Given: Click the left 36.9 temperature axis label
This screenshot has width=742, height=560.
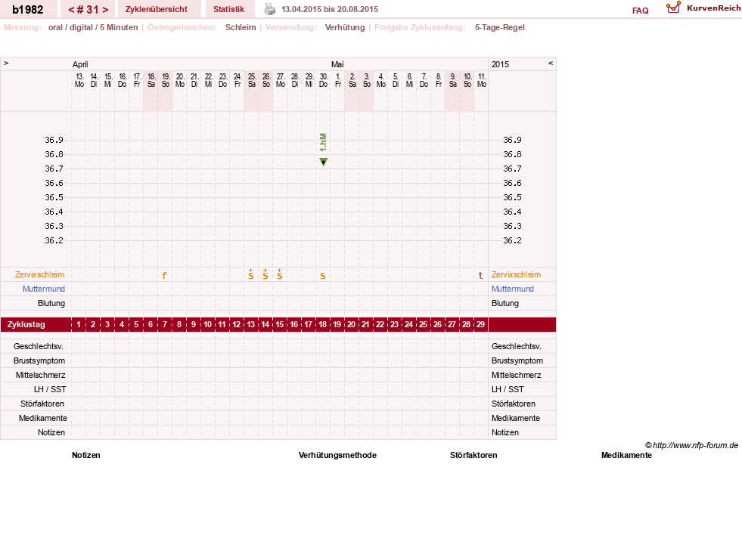Looking at the screenshot, I should (54, 140).
